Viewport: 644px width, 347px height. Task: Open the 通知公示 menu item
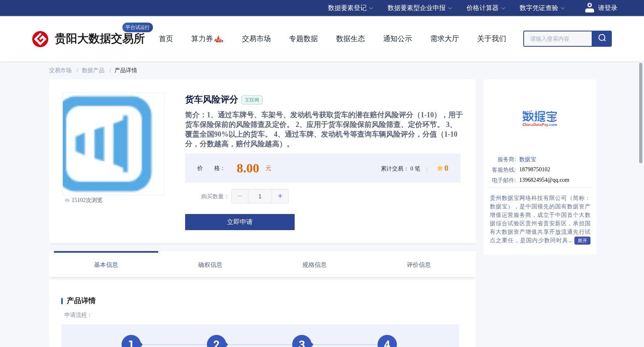pyautogui.click(x=398, y=39)
